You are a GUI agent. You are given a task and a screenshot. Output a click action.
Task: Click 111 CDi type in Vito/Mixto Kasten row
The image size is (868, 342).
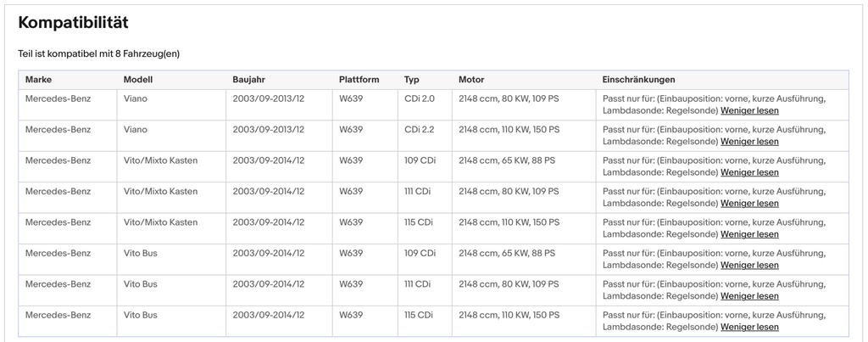pyautogui.click(x=417, y=191)
